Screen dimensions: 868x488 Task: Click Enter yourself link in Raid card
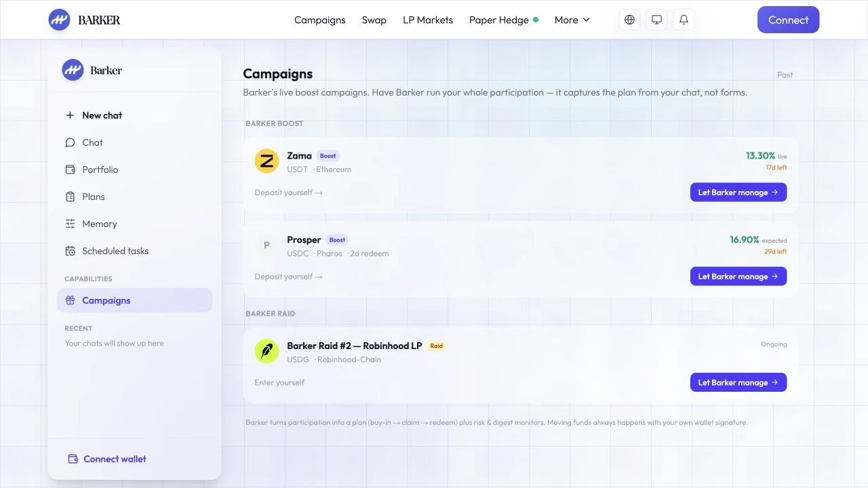[x=279, y=382]
